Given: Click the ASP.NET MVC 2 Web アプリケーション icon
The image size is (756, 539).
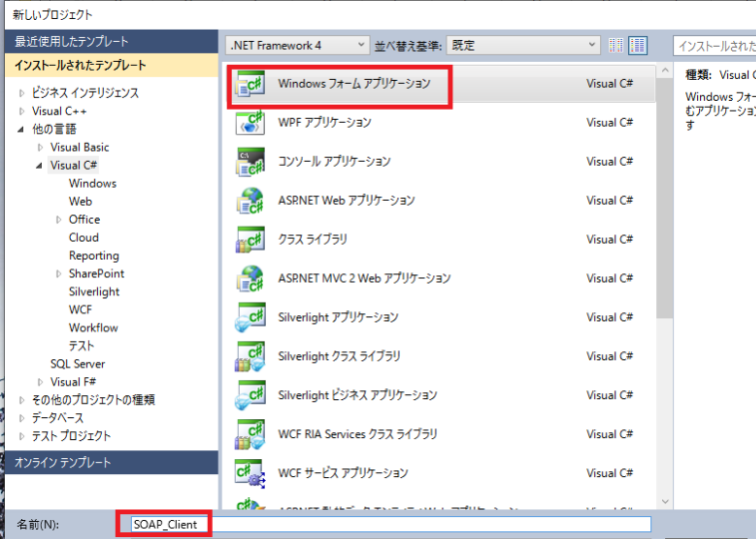Looking at the screenshot, I should click(249, 278).
